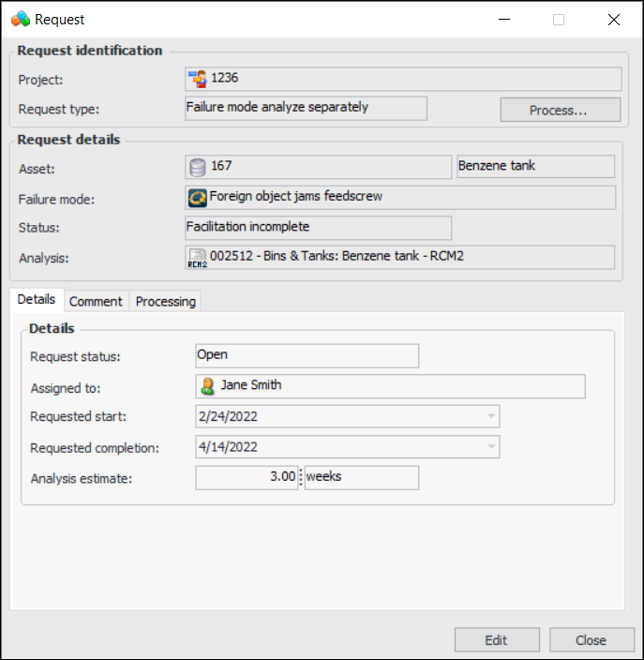The height and width of the screenshot is (660, 644).
Task: Click the Foreign object jams feedscrew field
Action: tap(400, 198)
